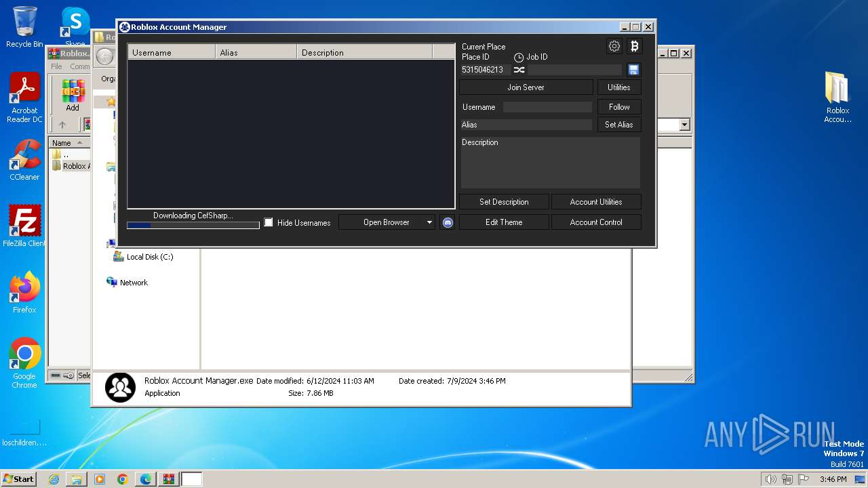Viewport: 868px width, 488px height.
Task: Click the Username input field
Action: (547, 107)
